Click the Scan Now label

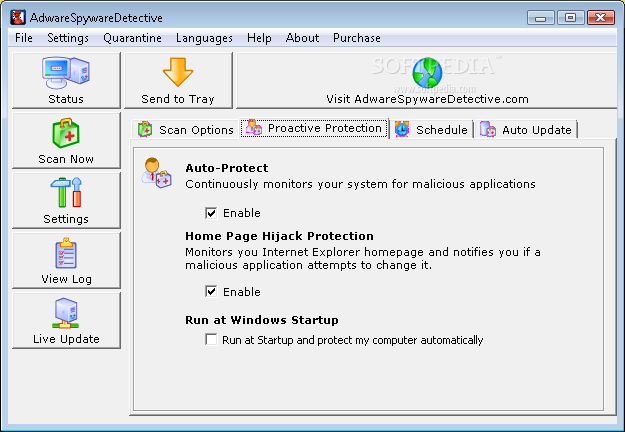click(x=66, y=159)
